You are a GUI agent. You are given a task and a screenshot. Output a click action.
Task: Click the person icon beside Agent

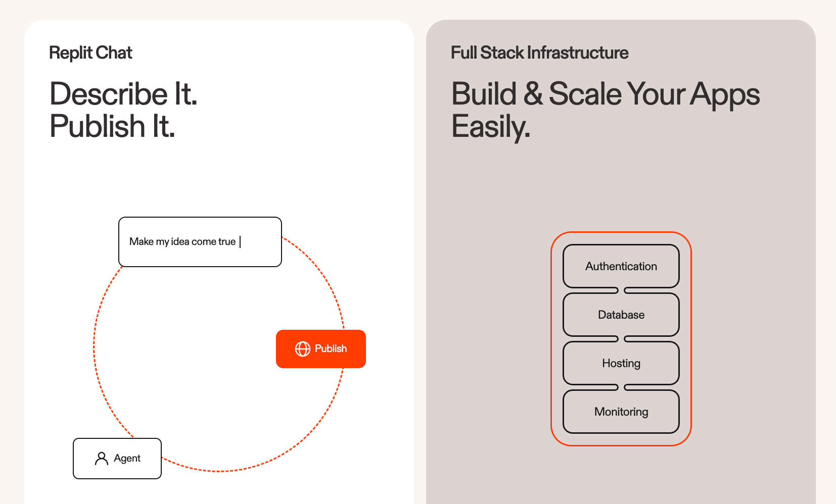(x=102, y=459)
